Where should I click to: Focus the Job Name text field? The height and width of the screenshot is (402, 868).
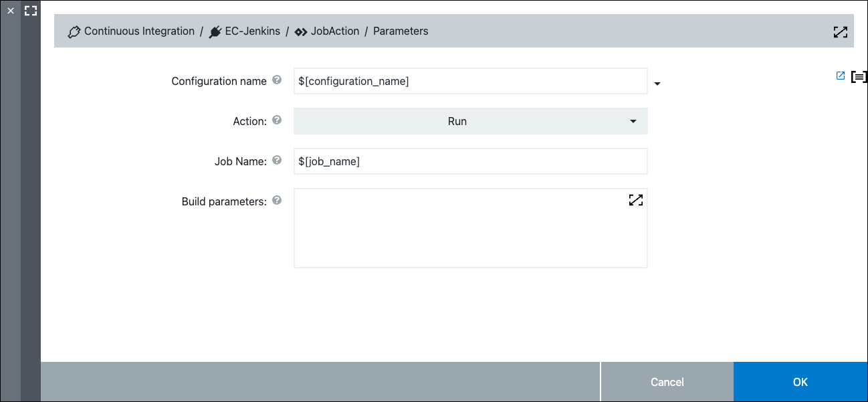[470, 162]
